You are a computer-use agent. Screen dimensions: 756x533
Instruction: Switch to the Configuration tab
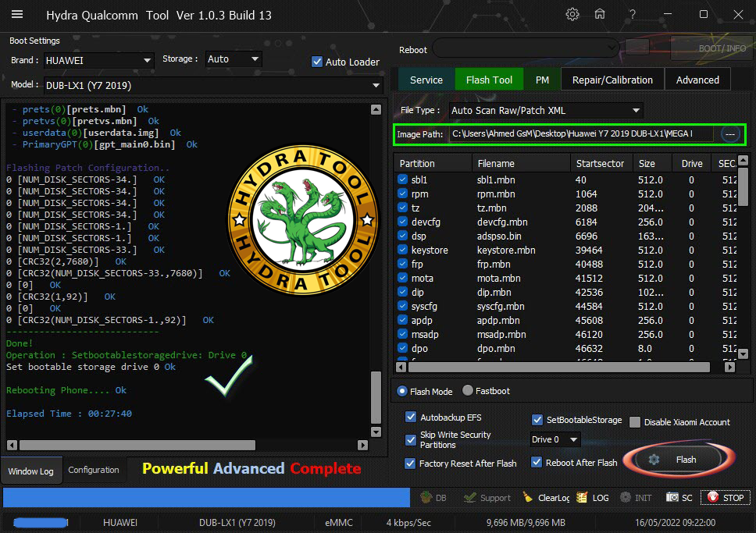[x=94, y=470]
